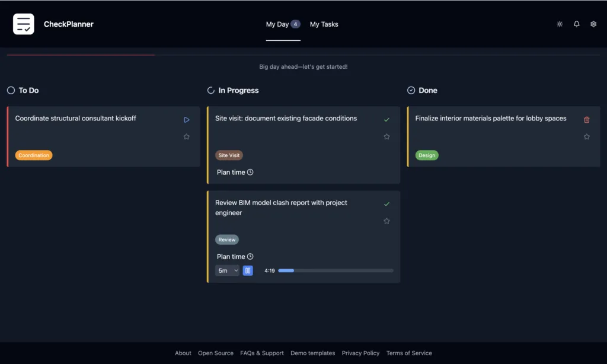Screen dimensions: 607x364
Task: Star the Finalize interior materials task
Action: [x=587, y=137]
